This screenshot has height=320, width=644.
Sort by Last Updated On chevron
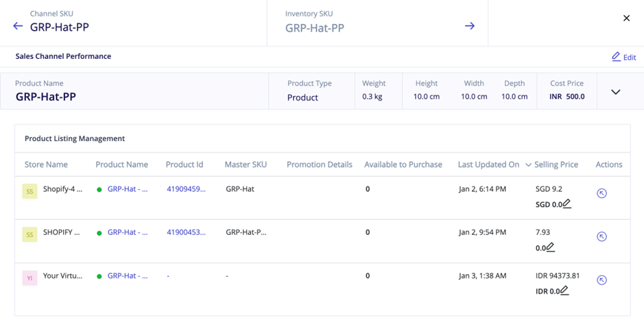point(528,165)
